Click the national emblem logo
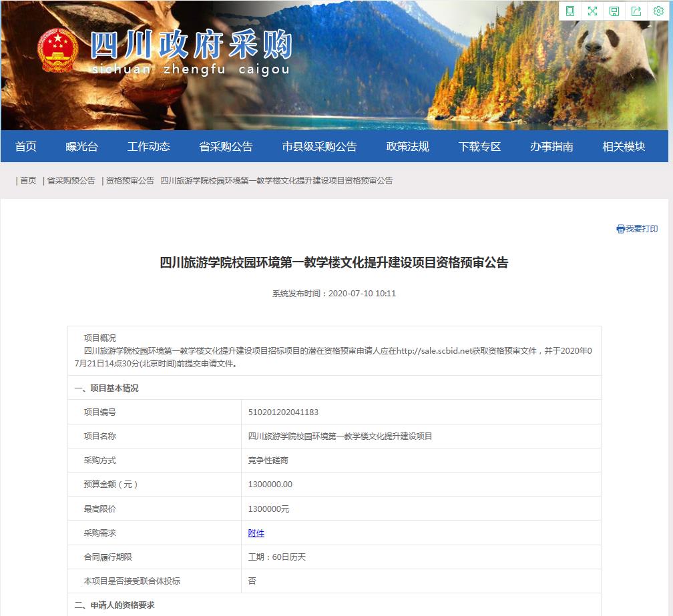The height and width of the screenshot is (616, 673). (x=57, y=50)
